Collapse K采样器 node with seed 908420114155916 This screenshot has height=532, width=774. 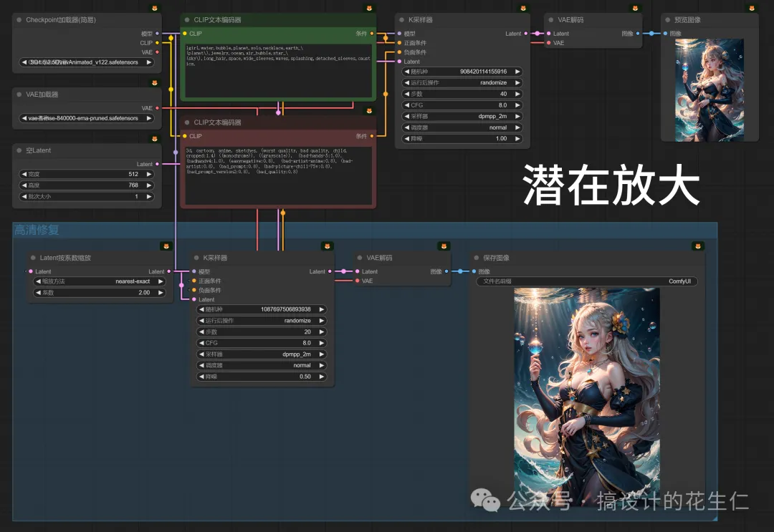[401, 20]
